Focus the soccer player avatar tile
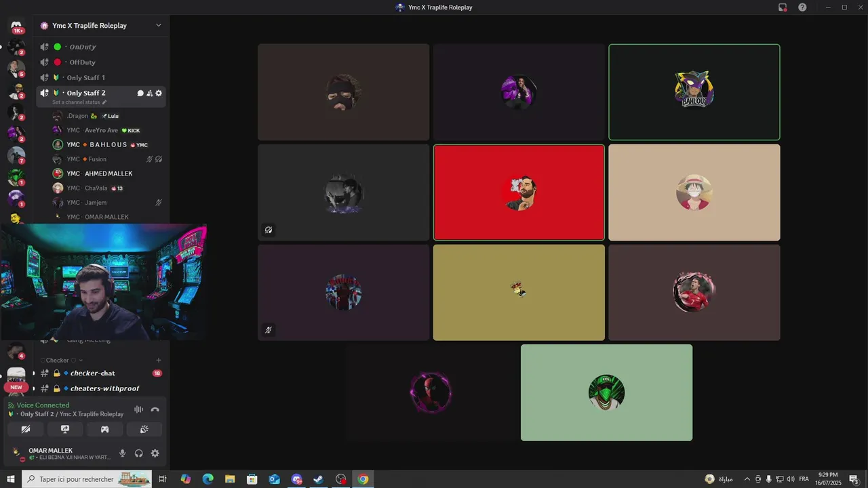Viewport: 868px width, 488px height. [x=694, y=293]
